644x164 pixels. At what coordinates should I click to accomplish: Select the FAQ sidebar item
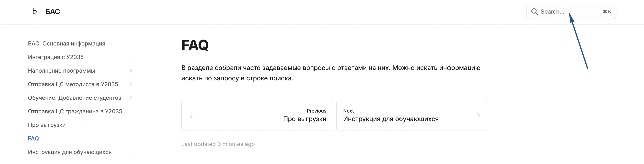click(x=33, y=138)
